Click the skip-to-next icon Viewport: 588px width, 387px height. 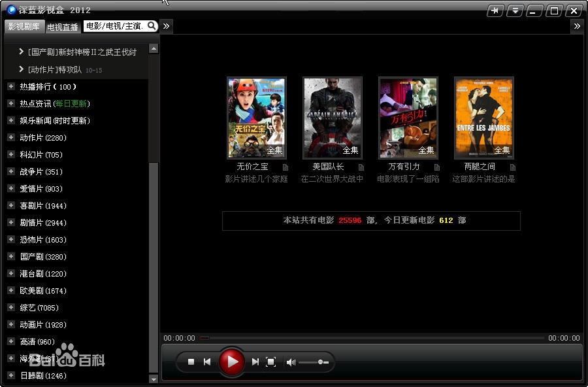coord(255,362)
